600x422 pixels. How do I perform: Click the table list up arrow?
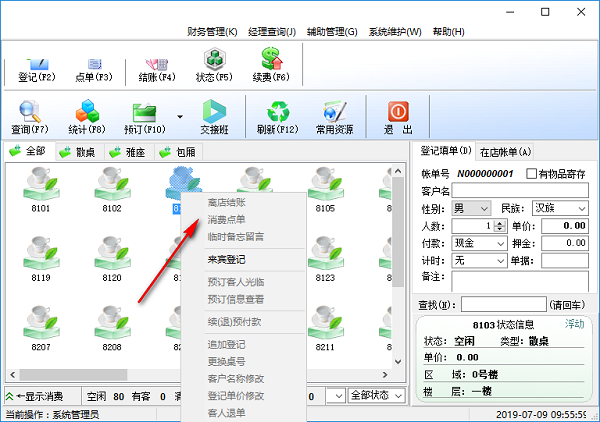398,171
